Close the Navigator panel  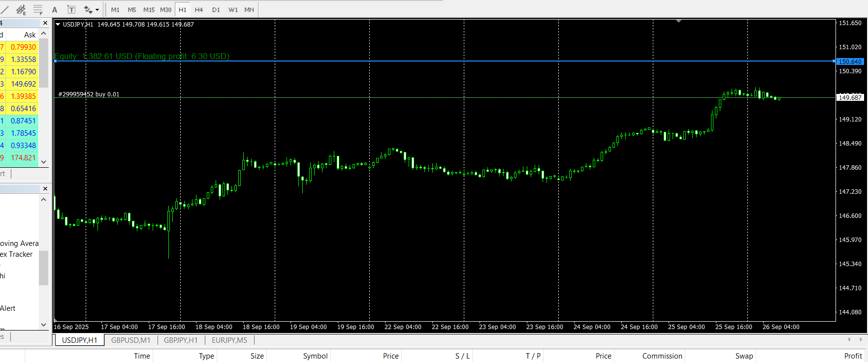[45, 189]
